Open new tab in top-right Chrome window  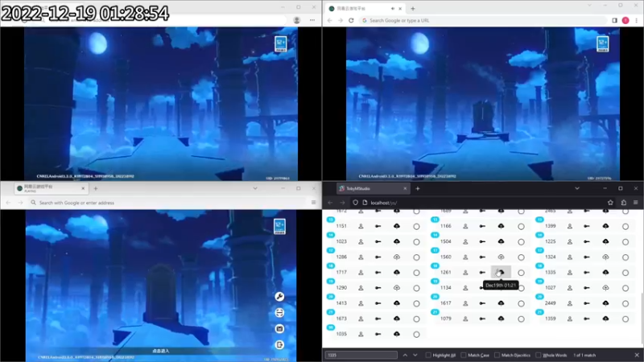coord(413,9)
